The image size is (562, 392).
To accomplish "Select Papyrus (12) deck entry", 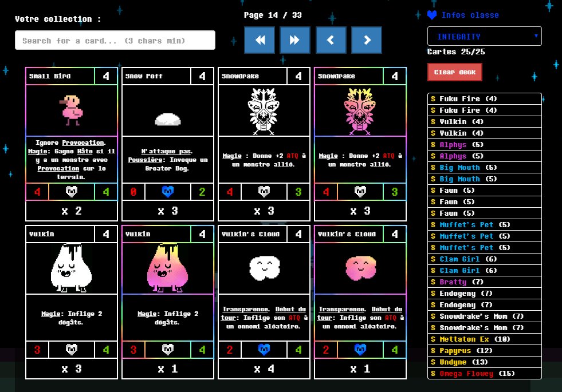I will pyautogui.click(x=484, y=351).
